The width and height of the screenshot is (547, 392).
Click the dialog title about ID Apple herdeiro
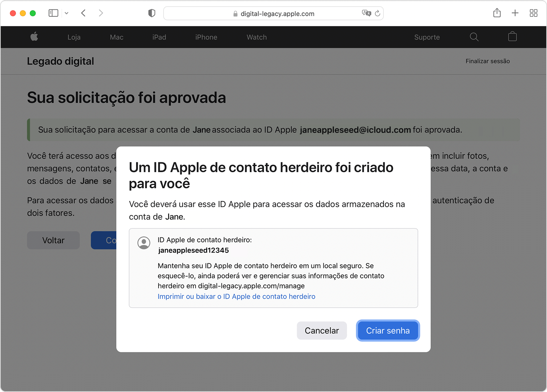261,175
